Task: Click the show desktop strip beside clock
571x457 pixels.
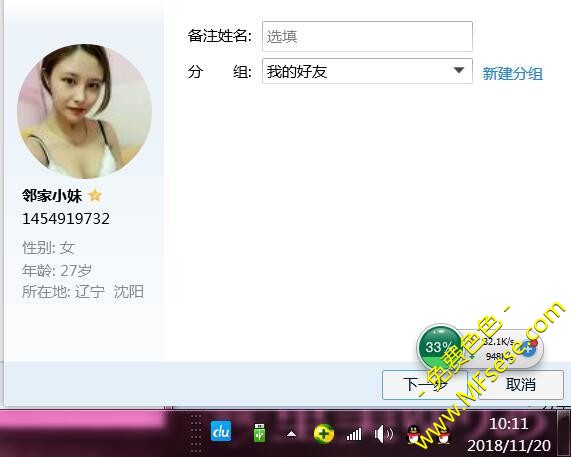Action: click(563, 433)
